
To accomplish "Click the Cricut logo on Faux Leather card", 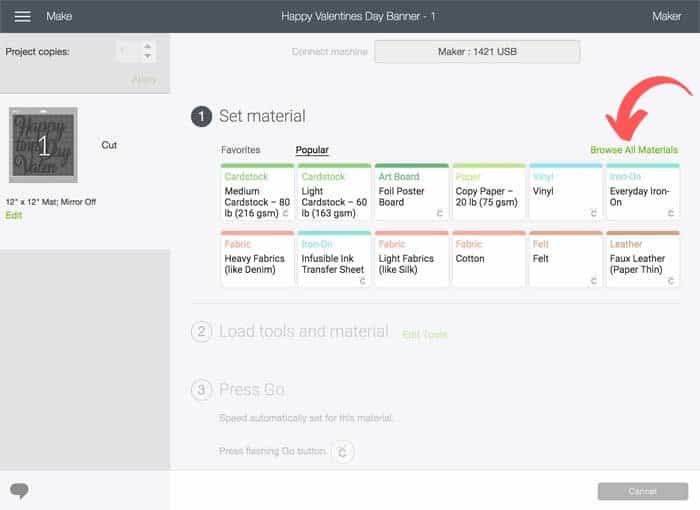I will click(671, 280).
